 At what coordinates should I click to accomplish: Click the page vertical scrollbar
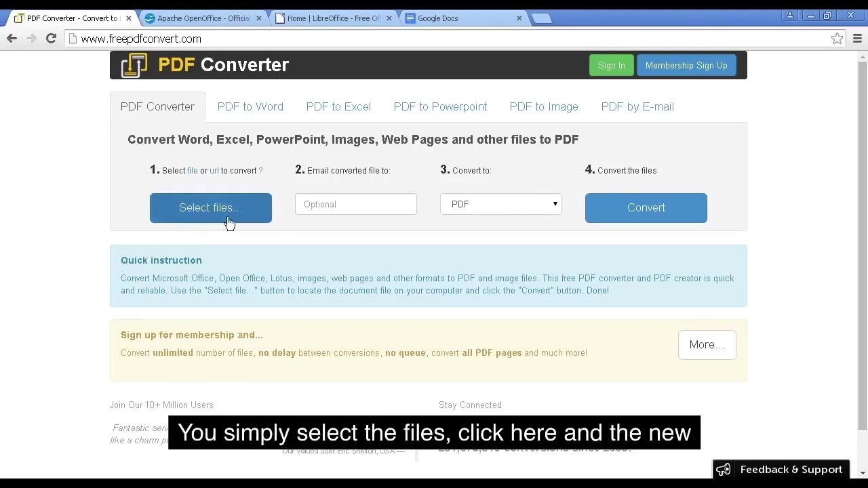tap(863, 244)
